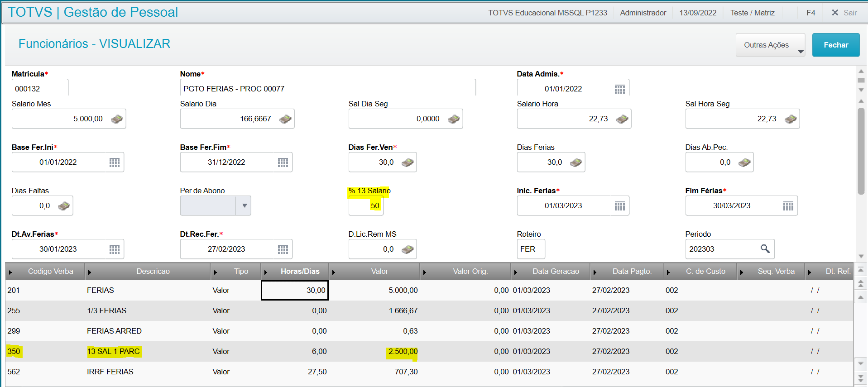The width and height of the screenshot is (868, 387).
Task: Expand Codigo Verba column header arrow
Action: click(x=10, y=272)
